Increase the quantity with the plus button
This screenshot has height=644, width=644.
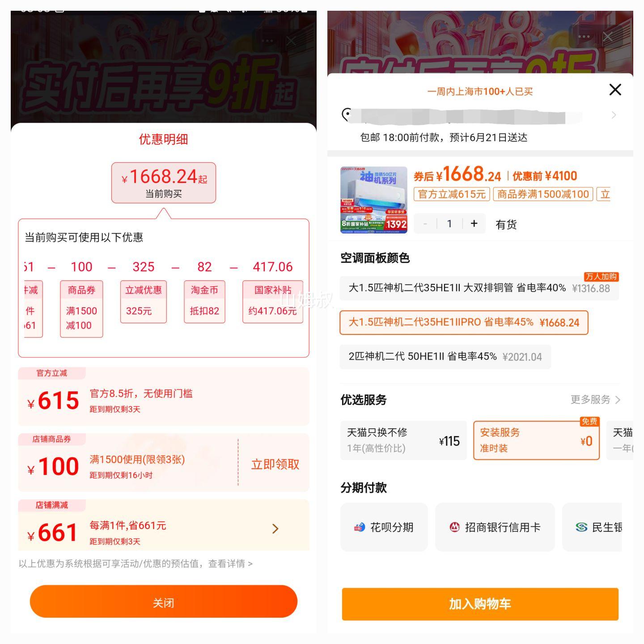pos(474,224)
